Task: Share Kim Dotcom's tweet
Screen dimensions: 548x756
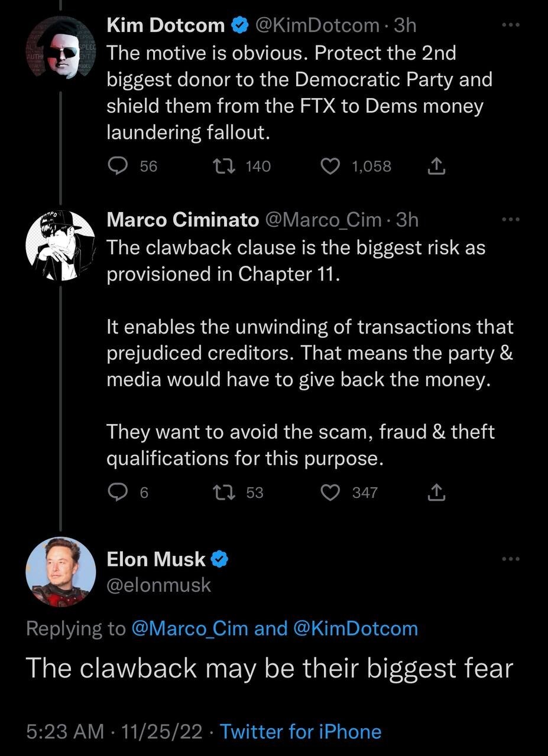Action: [x=436, y=167]
